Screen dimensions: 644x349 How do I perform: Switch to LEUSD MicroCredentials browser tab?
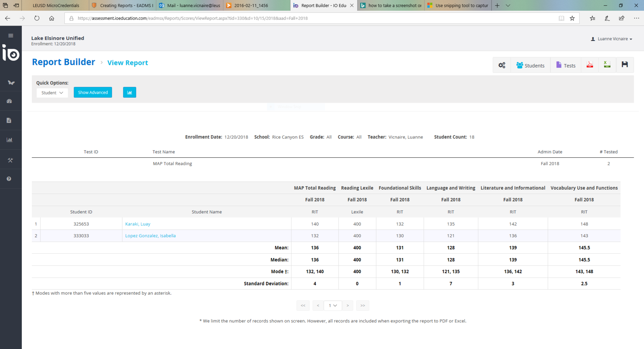[56, 5]
